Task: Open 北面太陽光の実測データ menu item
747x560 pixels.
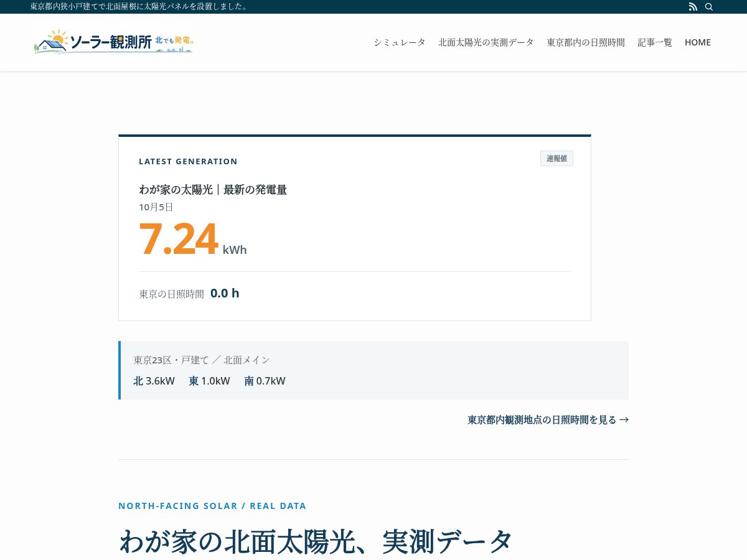Action: pos(486,42)
